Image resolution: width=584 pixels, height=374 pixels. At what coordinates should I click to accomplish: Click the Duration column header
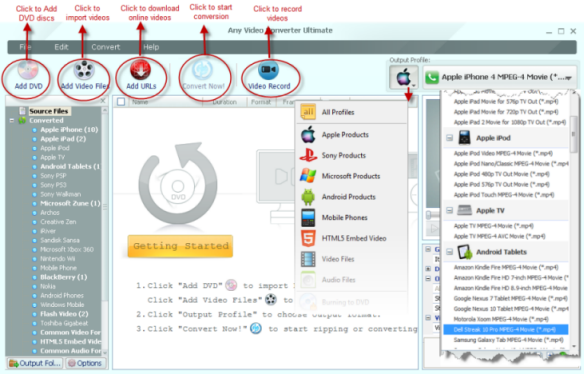tap(225, 102)
